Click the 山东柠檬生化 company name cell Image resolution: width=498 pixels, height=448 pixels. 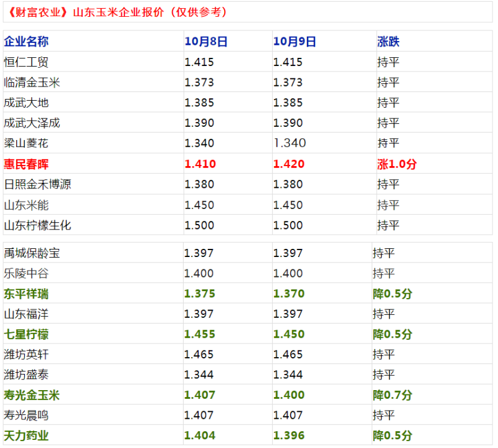37,225
